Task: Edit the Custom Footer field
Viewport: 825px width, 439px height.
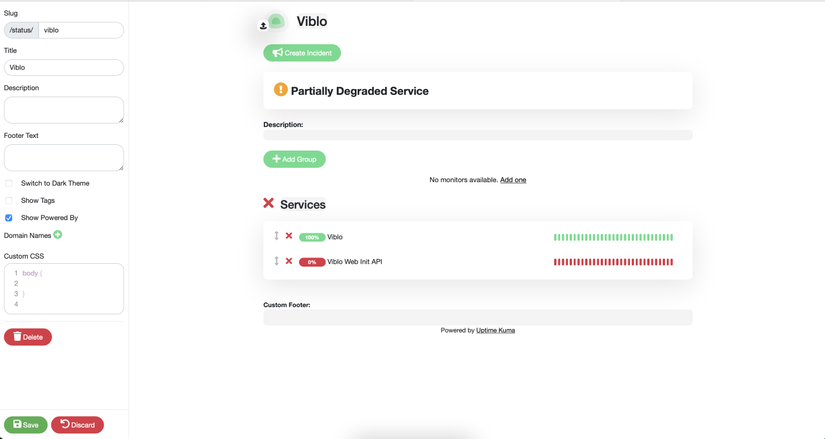Action: tap(478, 317)
